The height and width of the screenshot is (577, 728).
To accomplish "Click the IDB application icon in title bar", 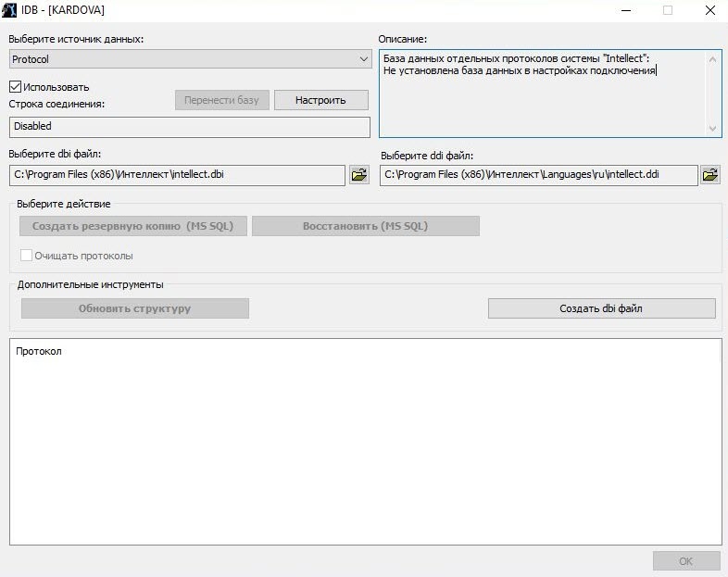I will tap(11, 10).
